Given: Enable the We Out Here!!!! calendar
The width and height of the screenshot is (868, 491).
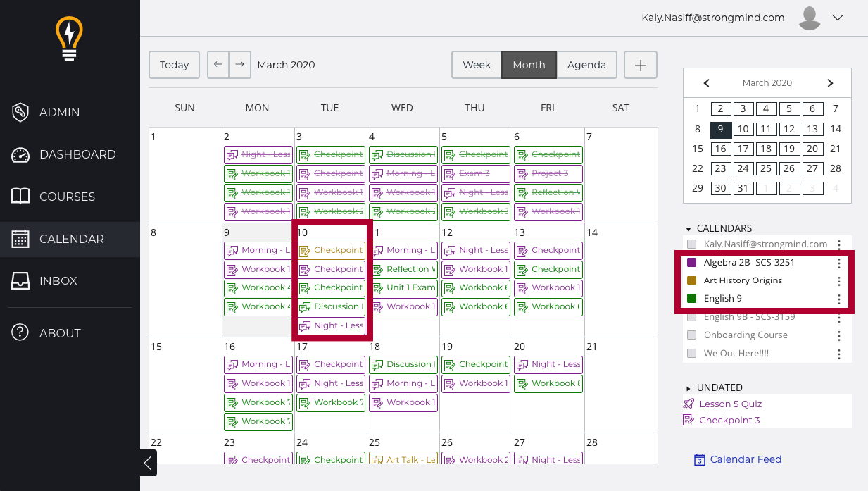Looking at the screenshot, I should pos(691,354).
